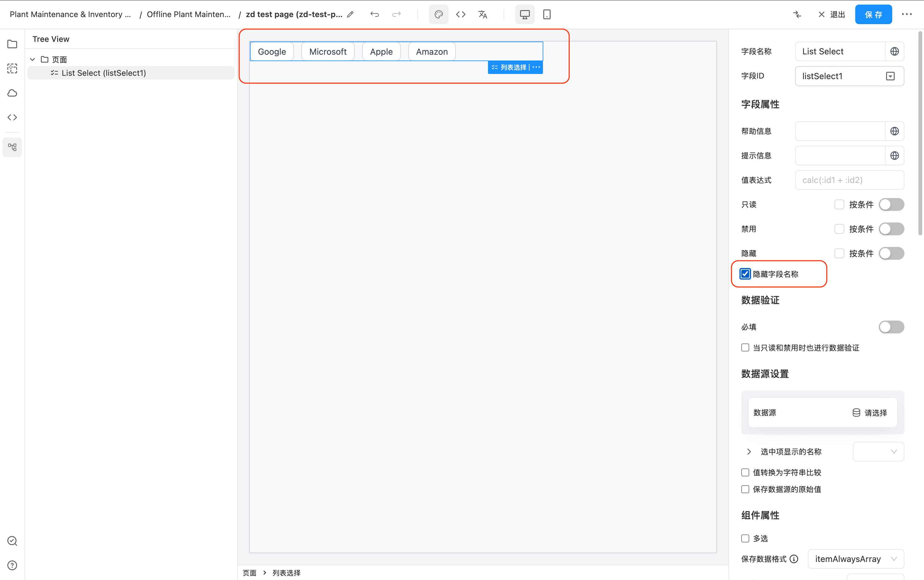Viewport: 924px width, 580px height.
Task: Toggle the 必填 switch
Action: point(891,327)
